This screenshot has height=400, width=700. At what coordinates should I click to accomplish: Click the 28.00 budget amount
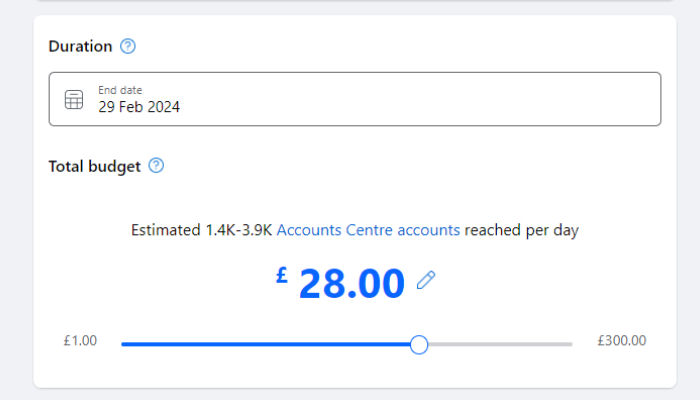point(352,284)
